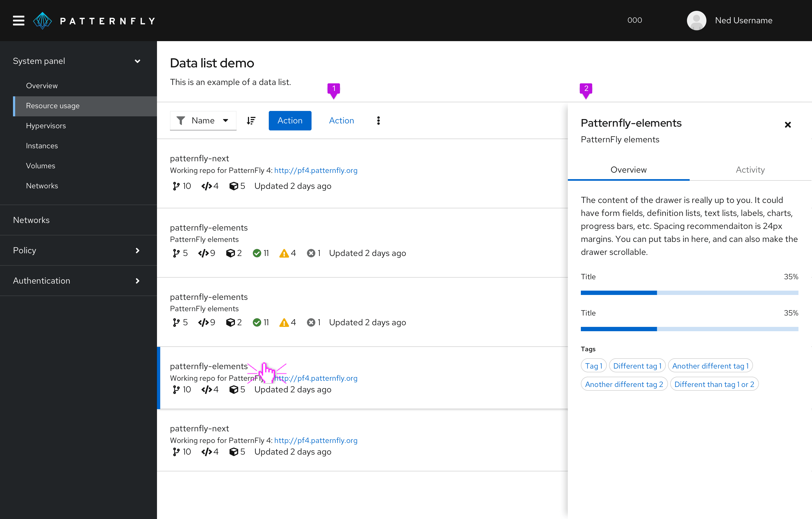Expand the System panel navigation section

tap(137, 61)
